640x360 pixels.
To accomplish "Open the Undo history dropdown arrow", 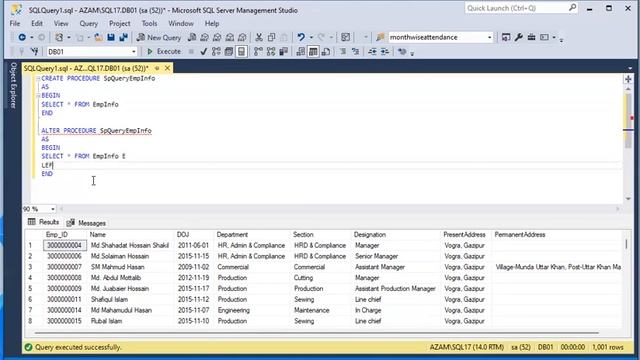I will [x=311, y=37].
